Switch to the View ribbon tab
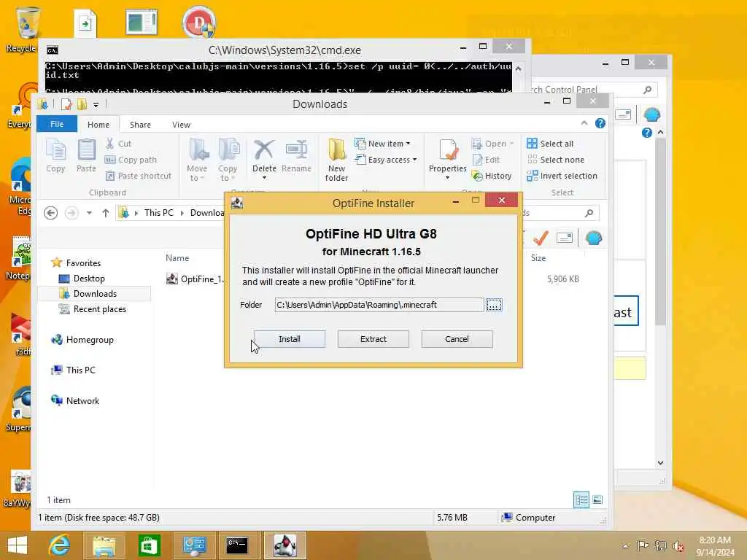The height and width of the screenshot is (560, 747). click(181, 124)
